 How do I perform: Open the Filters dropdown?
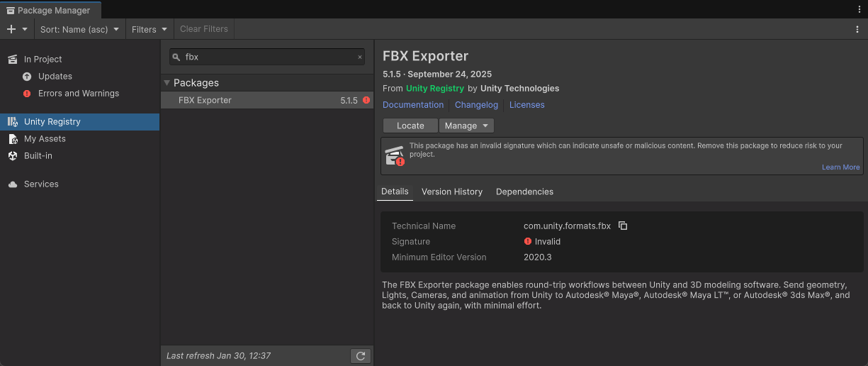150,29
